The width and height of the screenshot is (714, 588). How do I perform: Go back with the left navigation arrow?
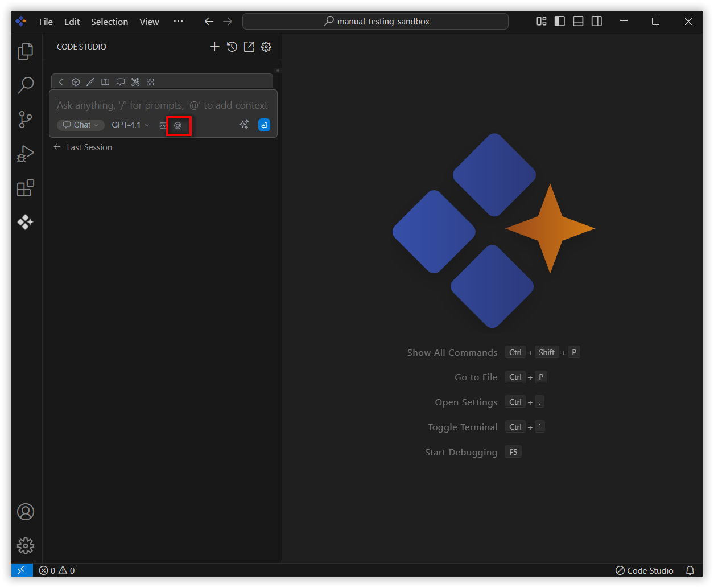[x=209, y=21]
